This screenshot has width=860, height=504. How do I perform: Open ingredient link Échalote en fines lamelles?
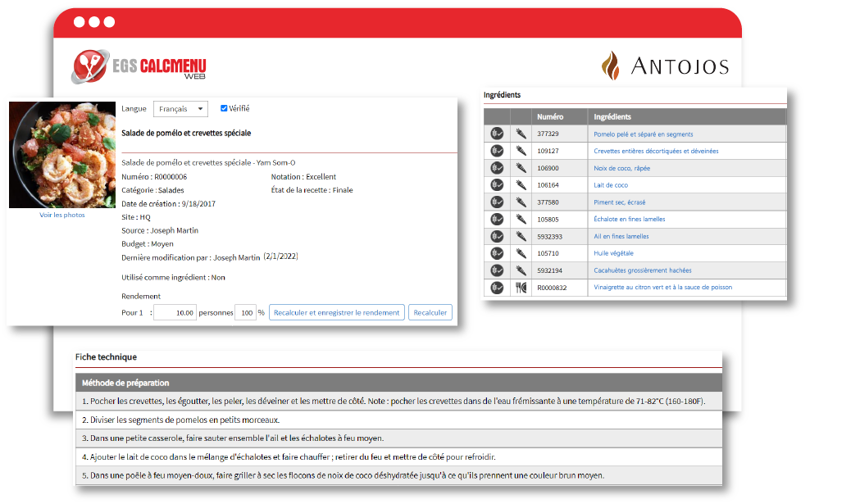click(629, 220)
